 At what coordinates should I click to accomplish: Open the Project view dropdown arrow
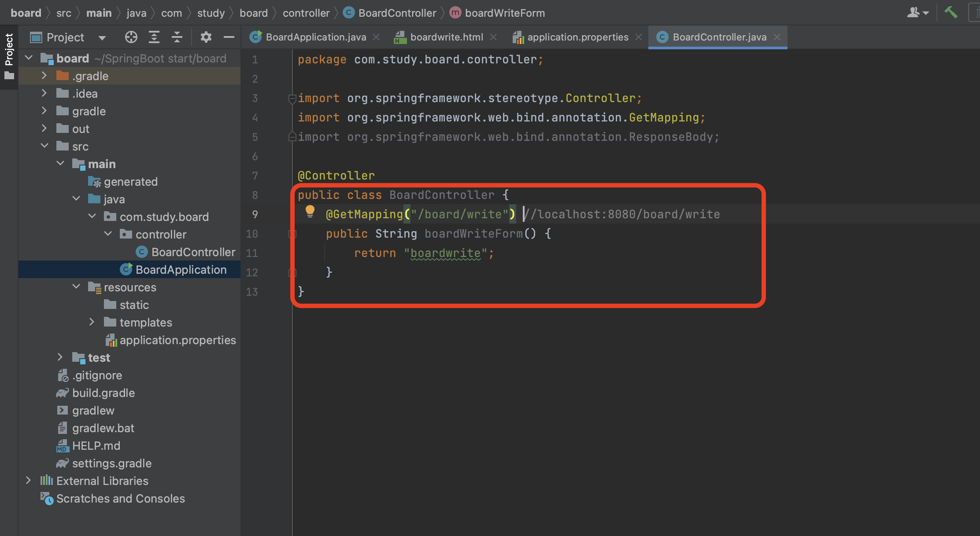102,38
